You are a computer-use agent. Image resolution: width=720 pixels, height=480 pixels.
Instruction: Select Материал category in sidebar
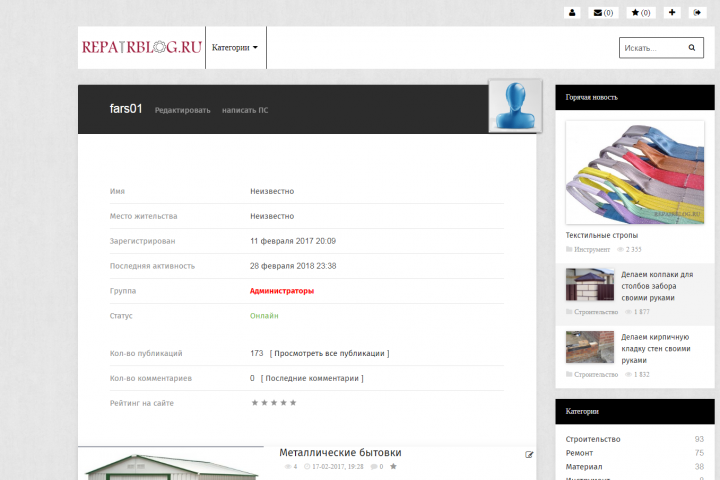(584, 467)
